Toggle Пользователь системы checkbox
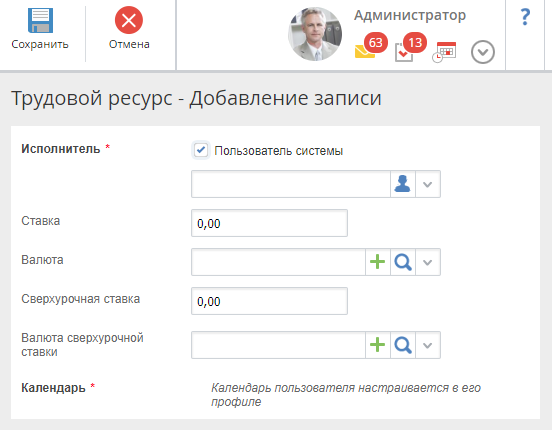This screenshot has width=552, height=430. [x=201, y=150]
